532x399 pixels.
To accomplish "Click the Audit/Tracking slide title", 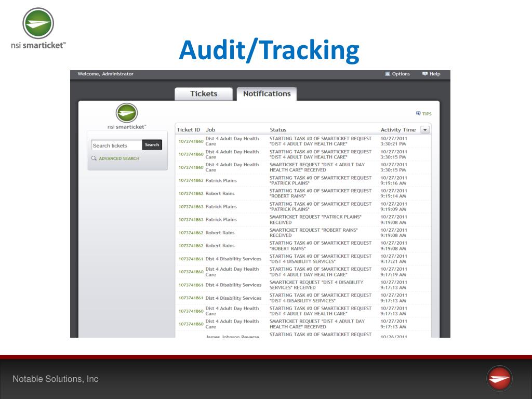I will pyautogui.click(x=269, y=50).
